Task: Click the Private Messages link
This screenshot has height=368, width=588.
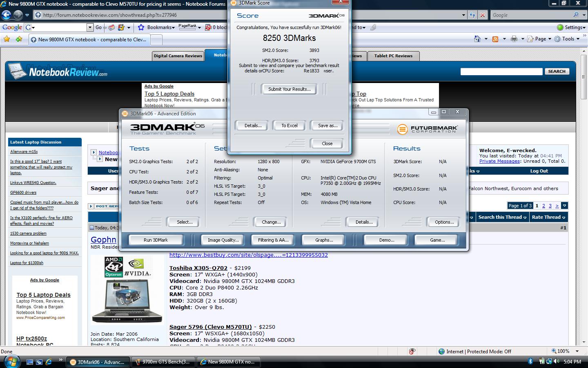Action: pyautogui.click(x=499, y=161)
